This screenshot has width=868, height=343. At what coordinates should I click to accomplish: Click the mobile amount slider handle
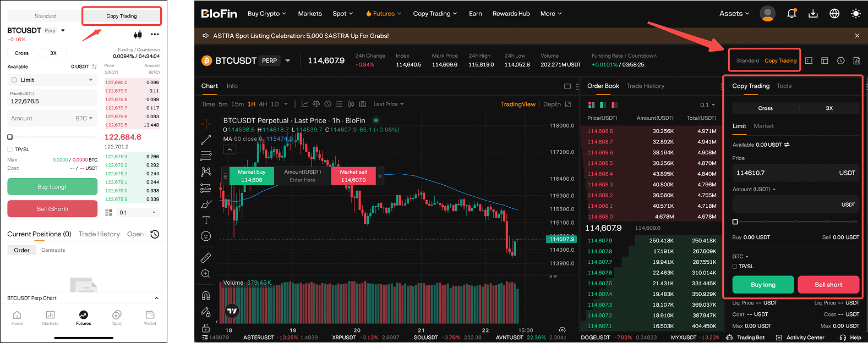(10, 137)
